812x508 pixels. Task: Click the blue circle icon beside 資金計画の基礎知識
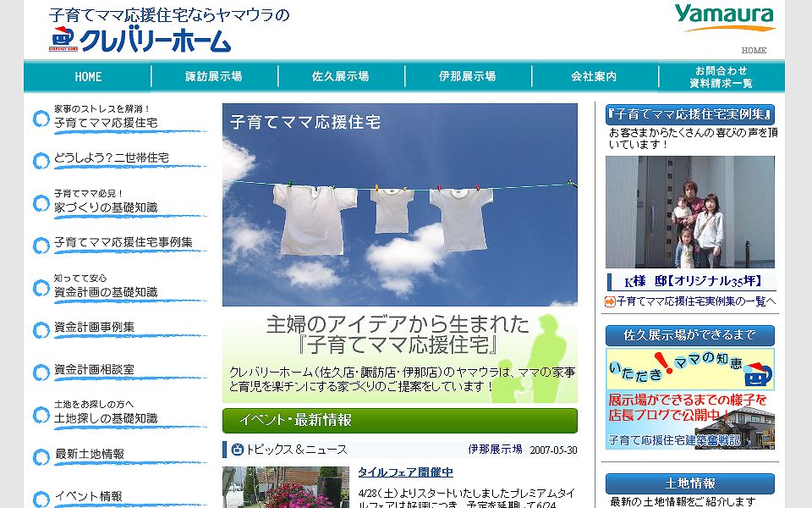point(41,288)
